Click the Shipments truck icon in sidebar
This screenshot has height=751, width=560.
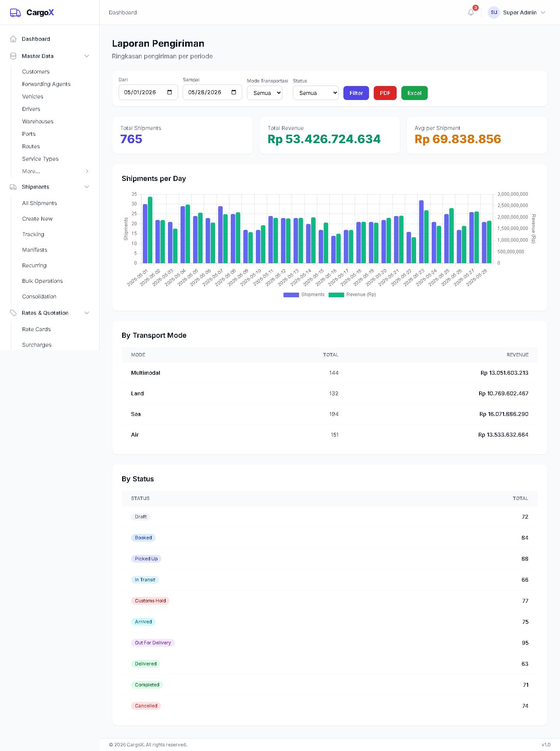[13, 187]
